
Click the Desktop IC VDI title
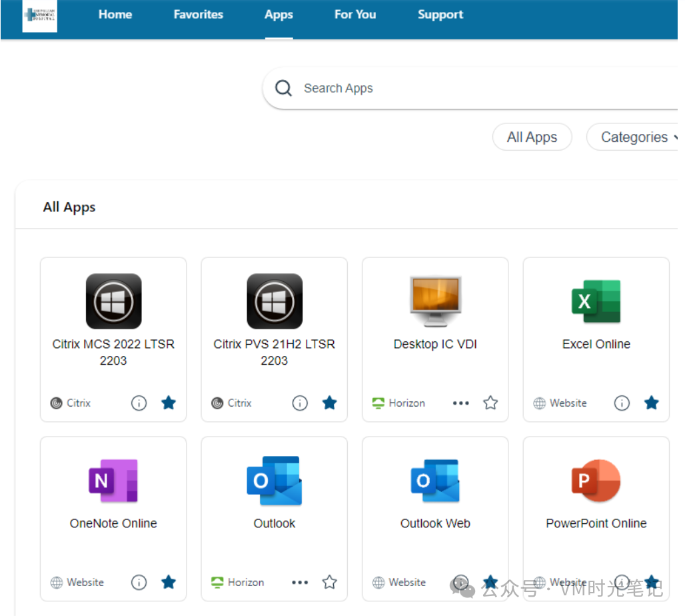435,345
